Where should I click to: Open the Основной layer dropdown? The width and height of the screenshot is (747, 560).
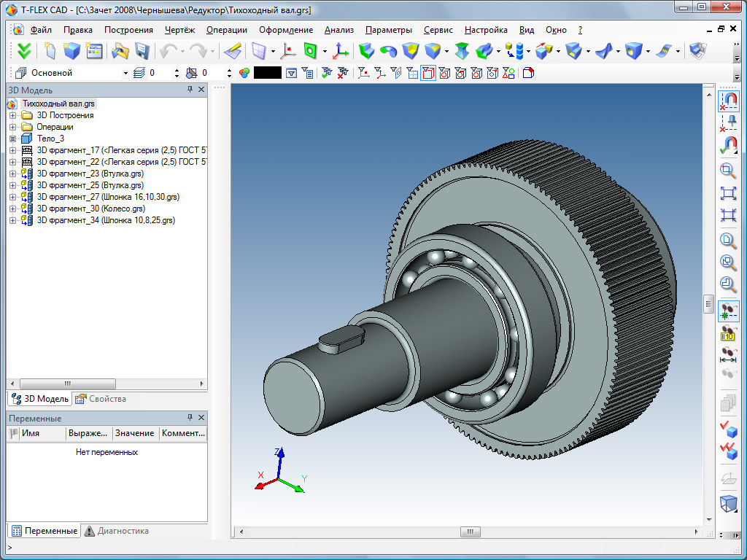tap(125, 73)
